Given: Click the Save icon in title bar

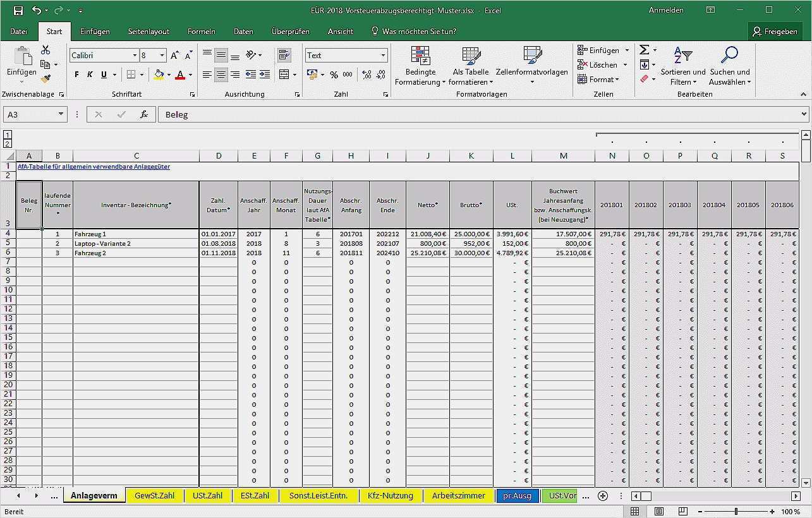Looking at the screenshot, I should pyautogui.click(x=18, y=10).
